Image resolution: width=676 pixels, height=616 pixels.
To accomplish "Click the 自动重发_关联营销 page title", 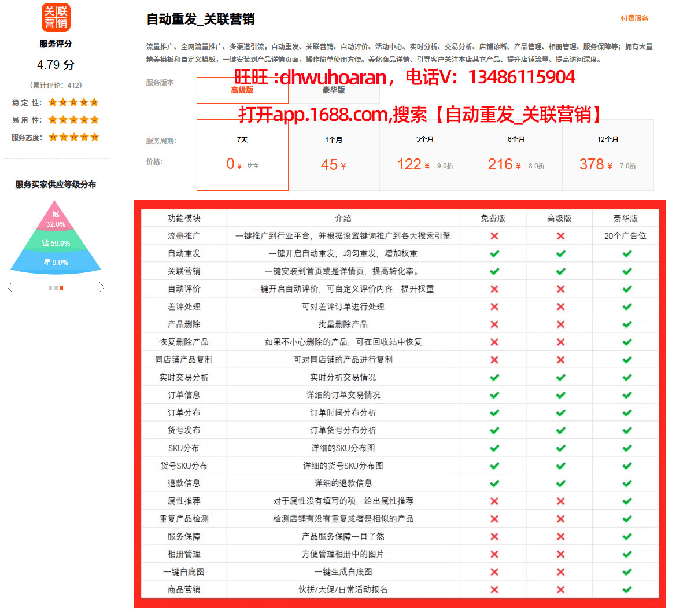I will tap(201, 19).
